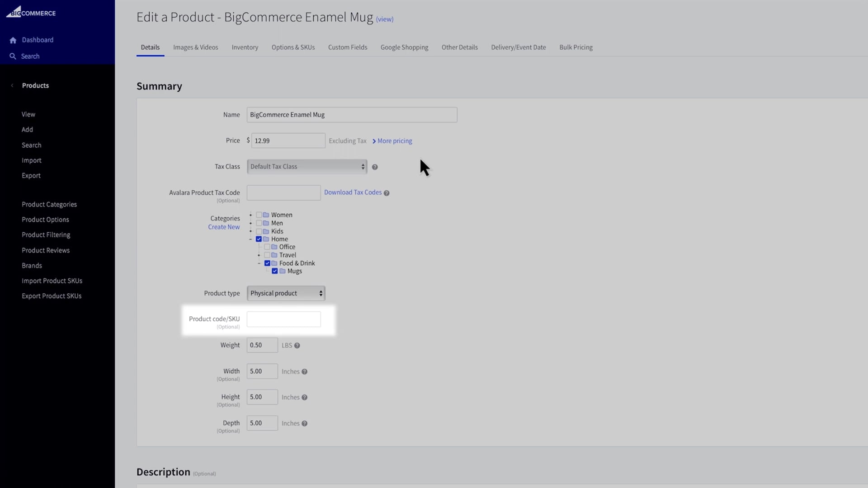Click the Home category folder icon
Screen dimensions: 868x488
(266, 239)
